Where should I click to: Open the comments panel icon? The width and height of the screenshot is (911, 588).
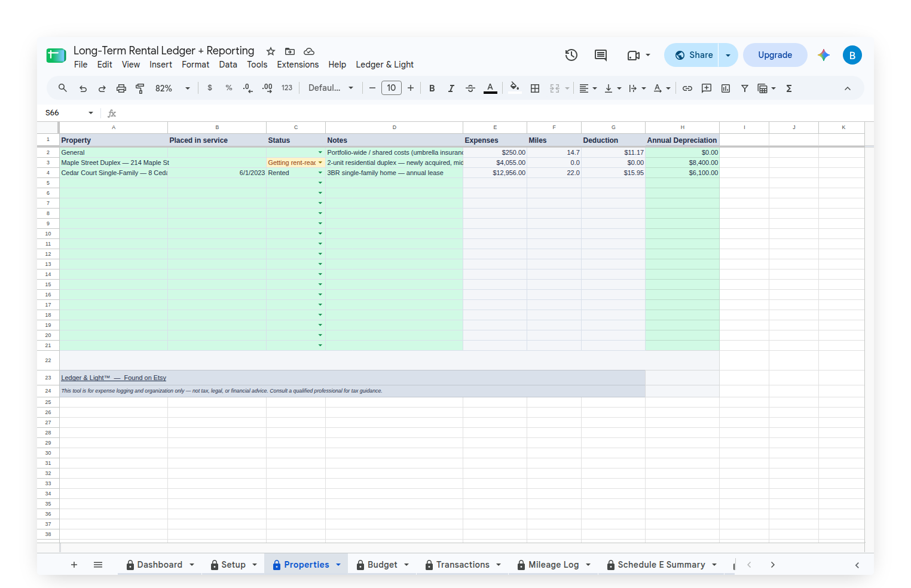[601, 55]
